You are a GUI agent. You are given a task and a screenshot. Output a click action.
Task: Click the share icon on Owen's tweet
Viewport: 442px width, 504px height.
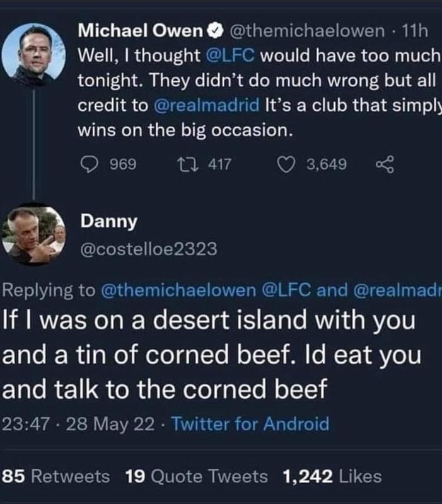[x=384, y=164]
